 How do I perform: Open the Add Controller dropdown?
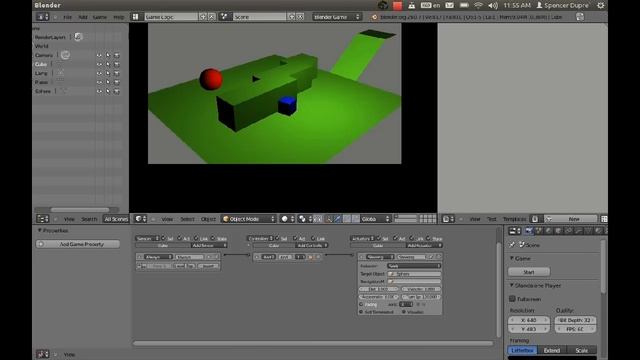tap(312, 245)
